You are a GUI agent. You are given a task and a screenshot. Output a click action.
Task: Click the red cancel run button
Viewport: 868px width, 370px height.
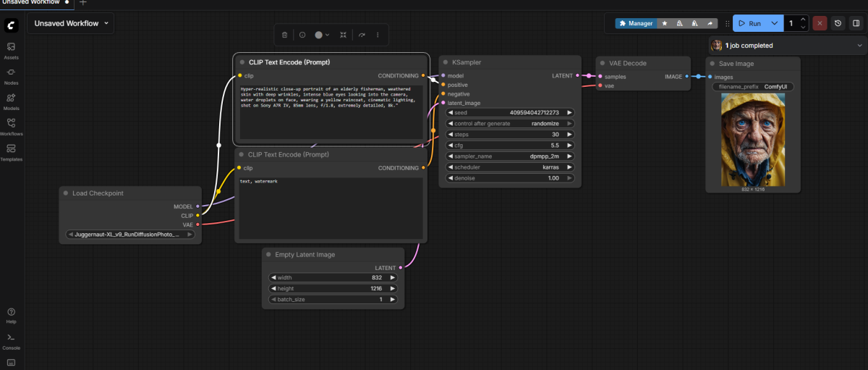[x=820, y=23]
